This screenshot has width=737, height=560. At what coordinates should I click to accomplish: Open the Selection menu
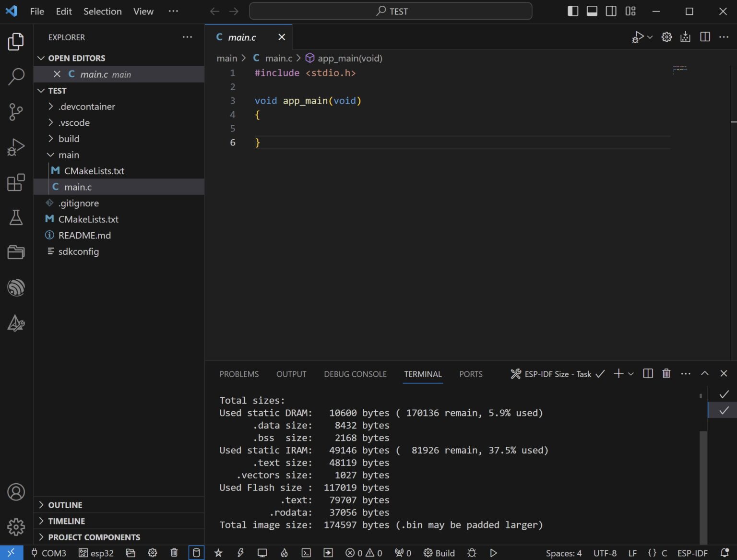pyautogui.click(x=102, y=12)
